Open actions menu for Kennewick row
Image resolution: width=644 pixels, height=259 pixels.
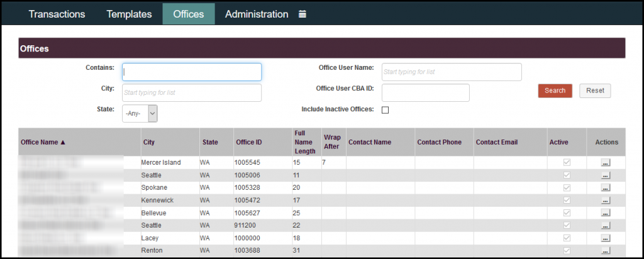coord(606,201)
